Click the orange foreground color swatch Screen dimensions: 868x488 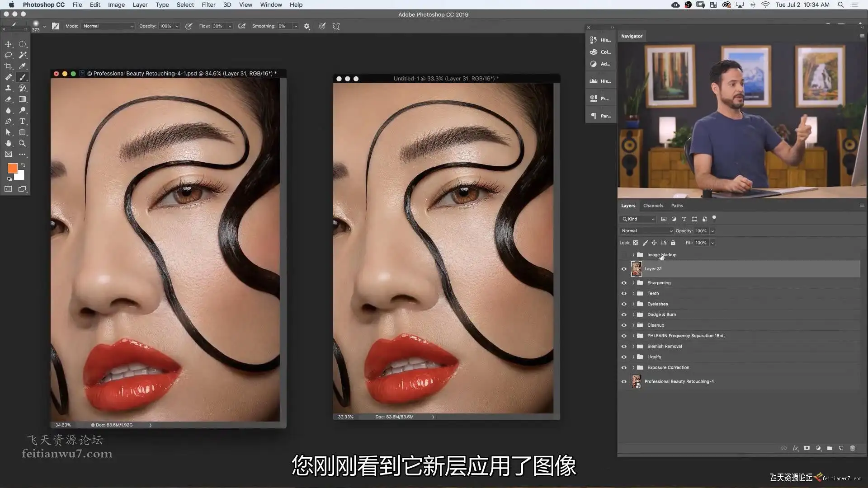point(12,168)
